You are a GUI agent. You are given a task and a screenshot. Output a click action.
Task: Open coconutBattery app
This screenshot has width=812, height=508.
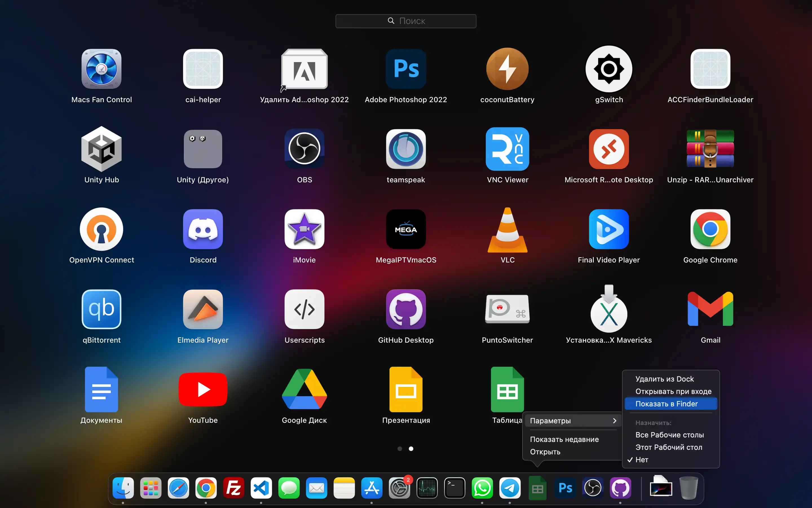(x=507, y=69)
